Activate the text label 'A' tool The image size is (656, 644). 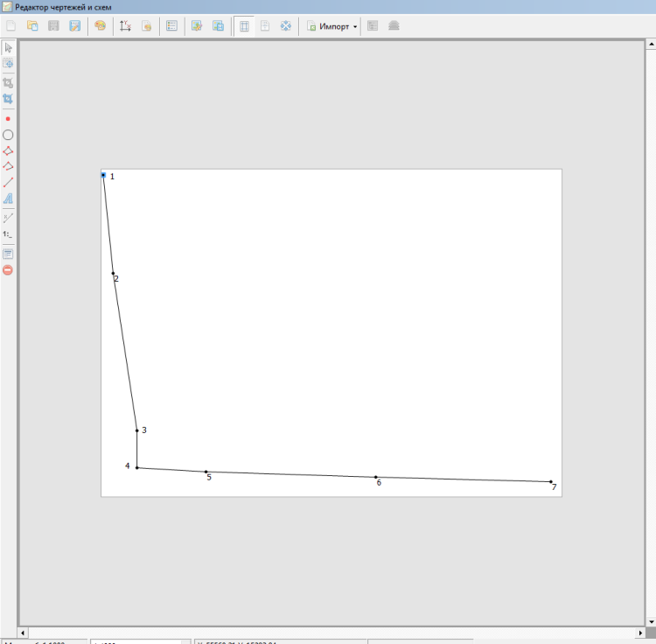tap(8, 199)
